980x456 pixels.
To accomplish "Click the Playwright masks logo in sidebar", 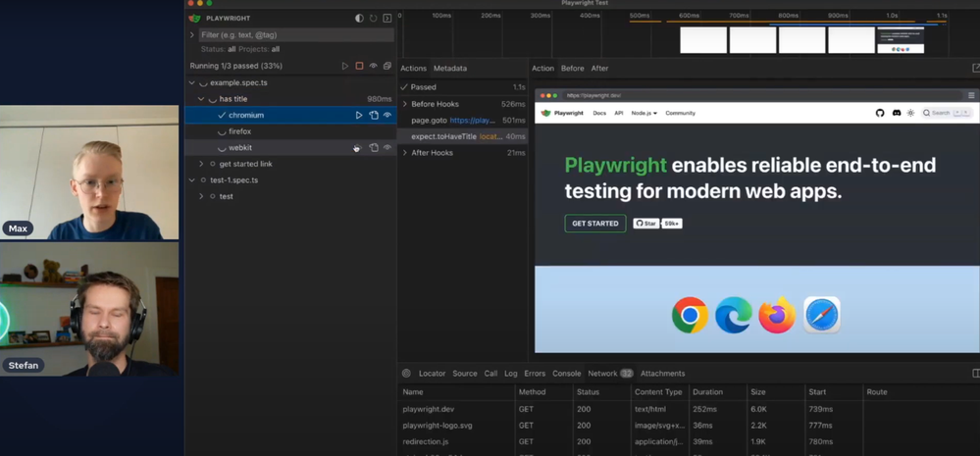I will click(x=195, y=19).
